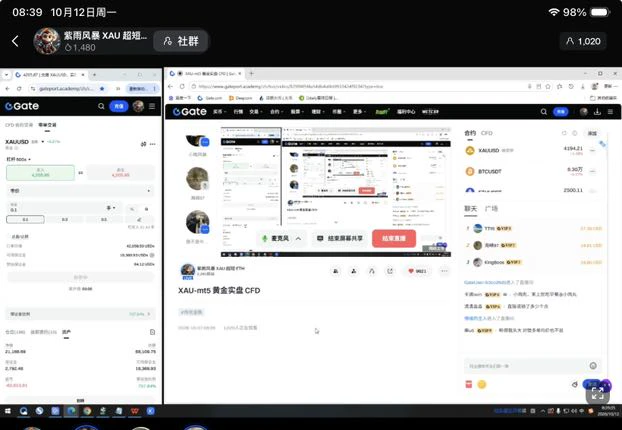
Task: Open the hamburger menu in the left Gate window
Action: point(152,106)
